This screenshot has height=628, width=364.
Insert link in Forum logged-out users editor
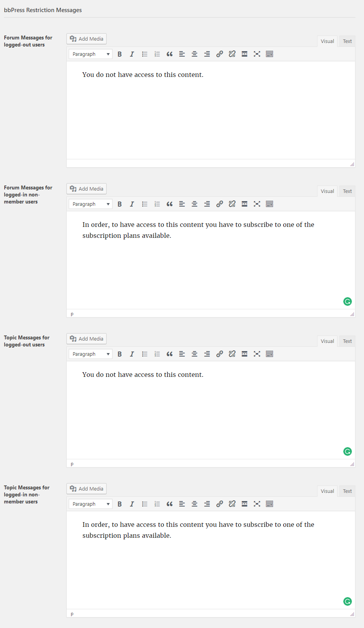(x=219, y=54)
